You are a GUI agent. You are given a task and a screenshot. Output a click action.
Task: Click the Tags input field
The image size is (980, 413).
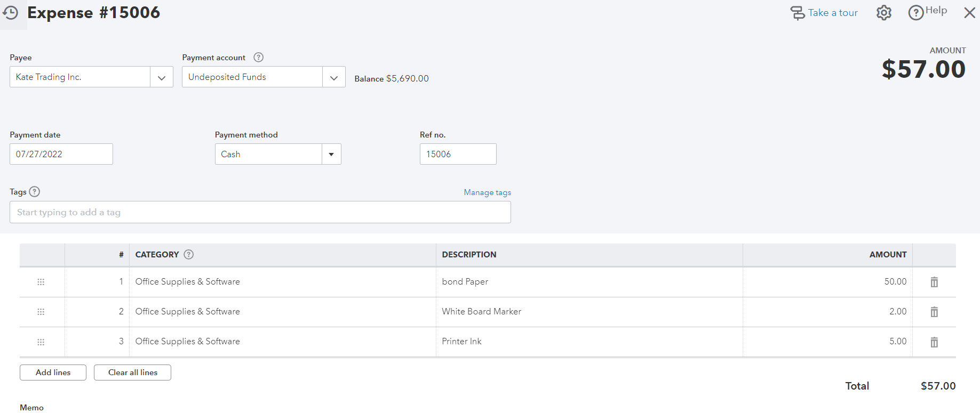260,212
